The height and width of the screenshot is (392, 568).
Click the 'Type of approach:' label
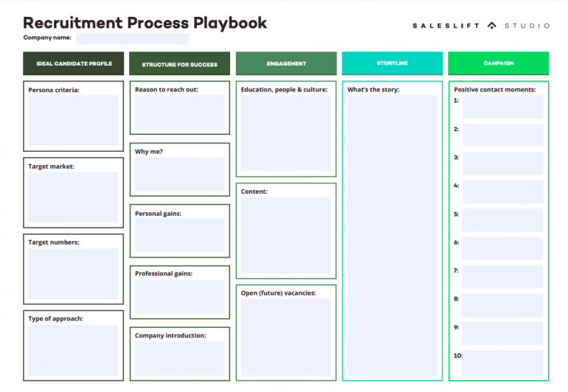(55, 318)
